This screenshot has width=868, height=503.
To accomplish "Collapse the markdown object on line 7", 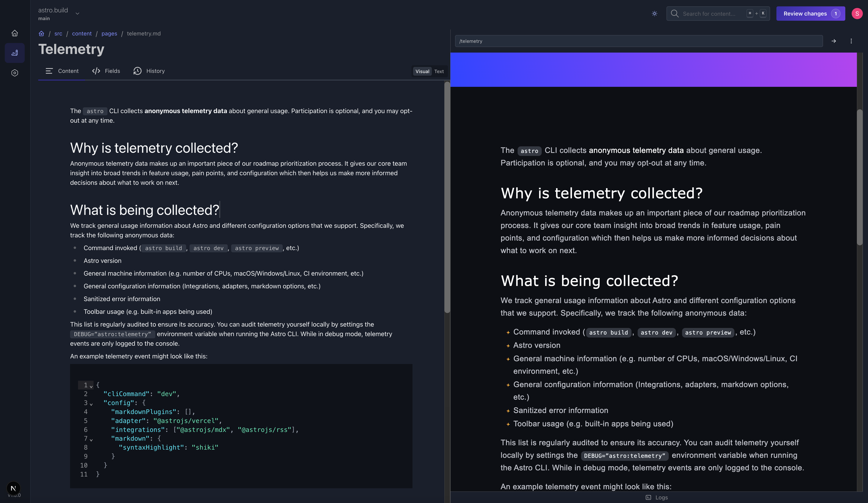I will coord(91,440).
